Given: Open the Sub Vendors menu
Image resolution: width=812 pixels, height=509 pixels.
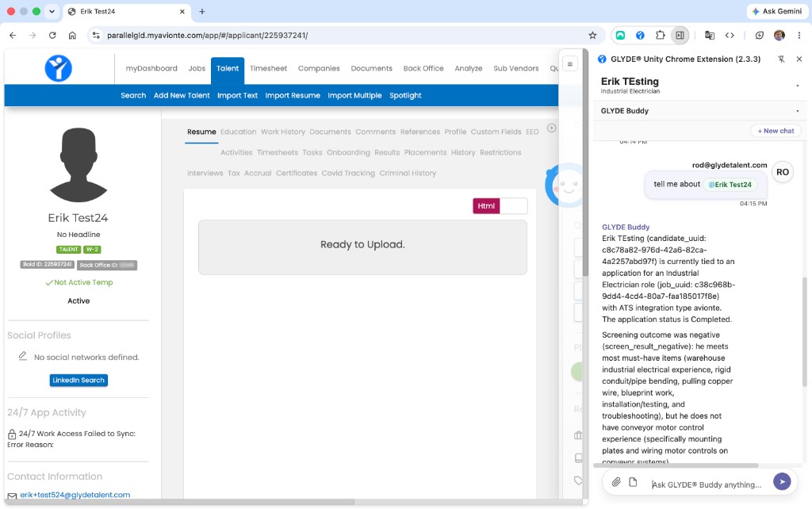Looking at the screenshot, I should 515,68.
